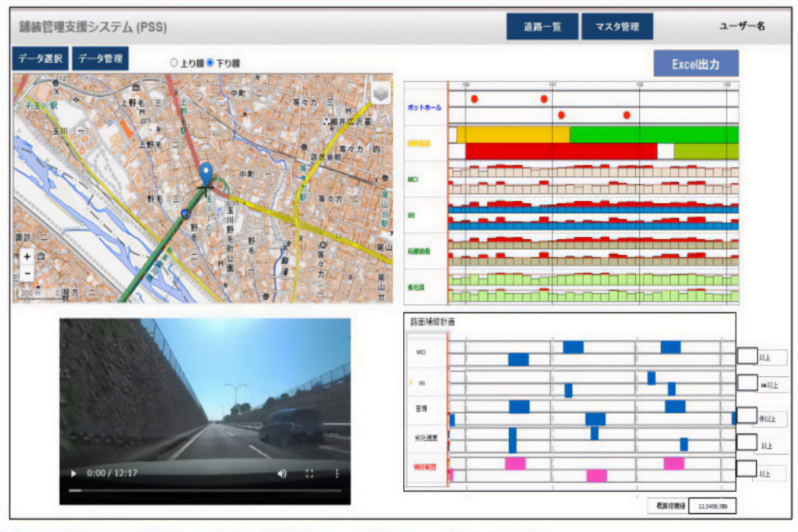This screenshot has width=798, height=532.
Task: Select the 下り線 radio button
Action: point(210,63)
